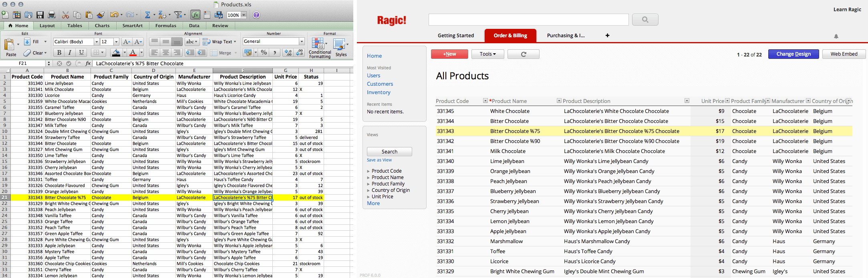Viewport: 868px width, 278px height.
Task: Click the AutoSum sigma icon
Action: [x=147, y=15]
